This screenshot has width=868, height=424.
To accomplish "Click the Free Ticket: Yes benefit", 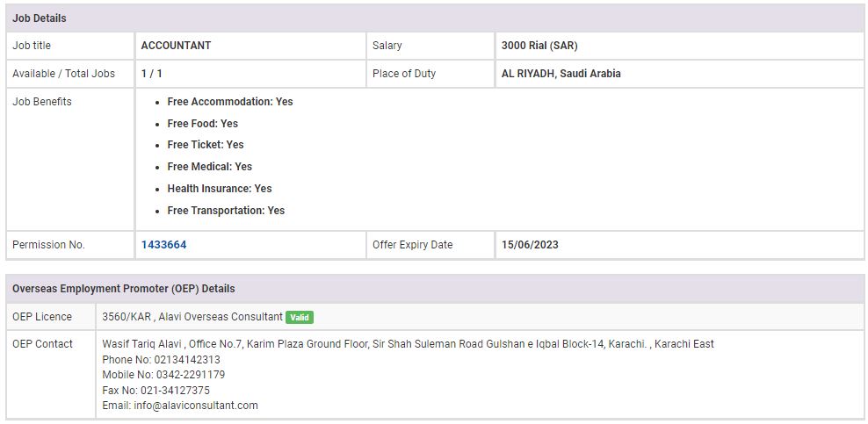I will coord(205,145).
